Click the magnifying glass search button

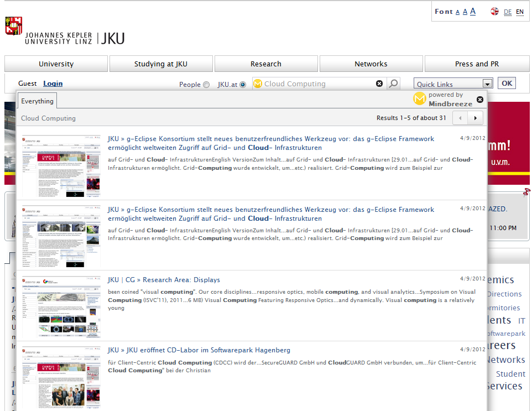pos(393,84)
